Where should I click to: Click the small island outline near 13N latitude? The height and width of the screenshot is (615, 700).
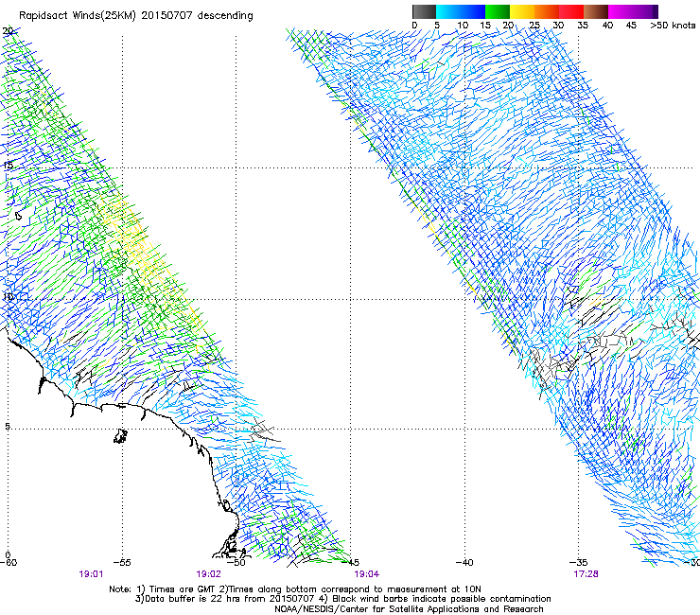point(18,216)
